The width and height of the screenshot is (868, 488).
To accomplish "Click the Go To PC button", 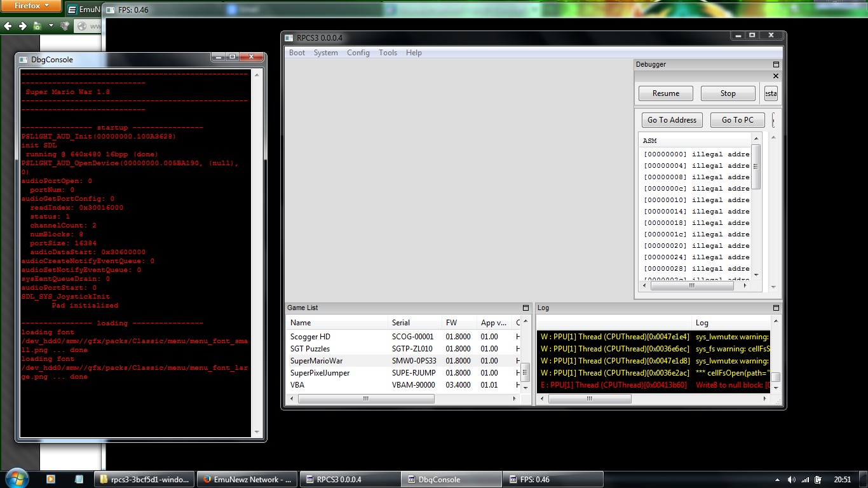I will (x=737, y=120).
